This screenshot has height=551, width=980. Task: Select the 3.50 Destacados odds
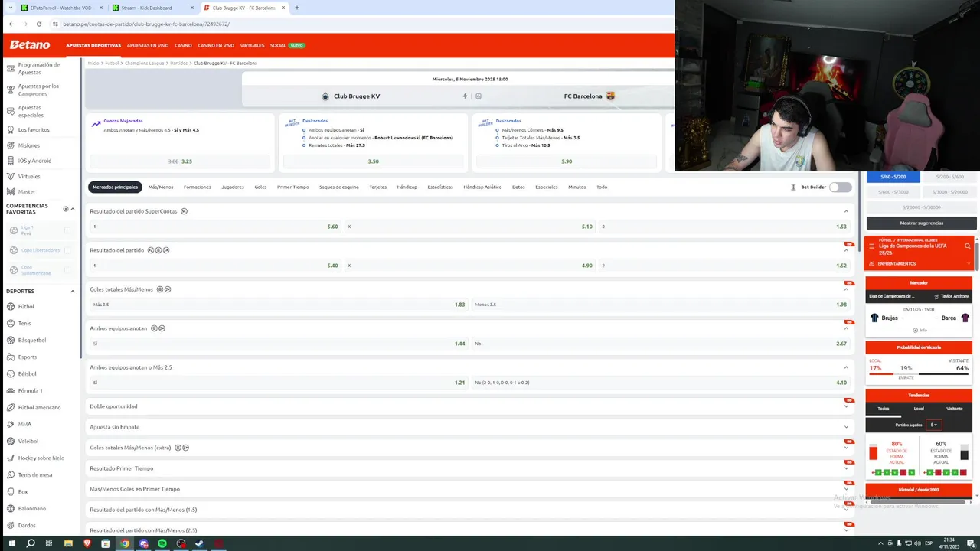[x=373, y=161]
